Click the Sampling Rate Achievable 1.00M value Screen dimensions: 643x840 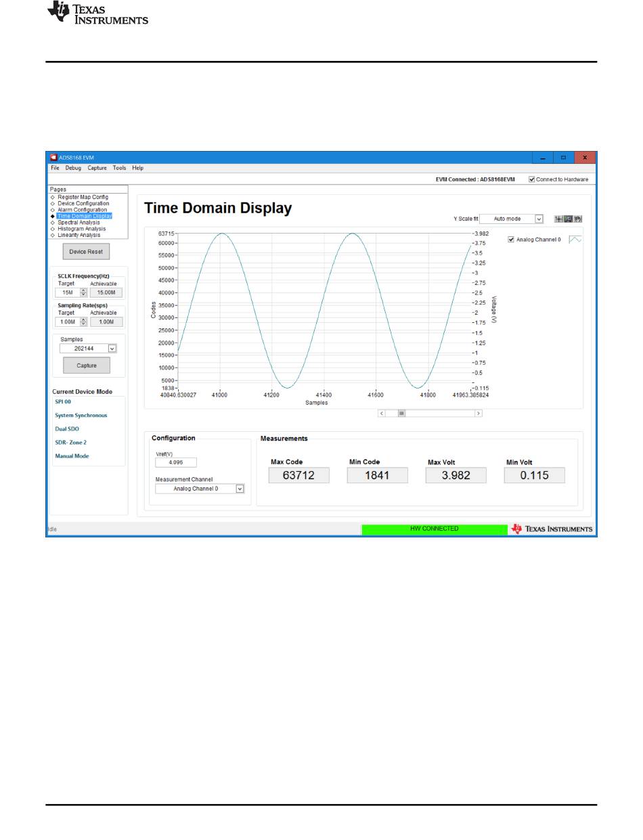click(106, 322)
